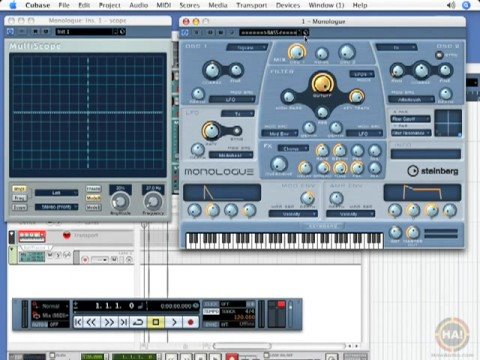Screen dimensions: 480x360
Task: Click the OSC 1 Coarse tuning knob
Action: (212, 70)
